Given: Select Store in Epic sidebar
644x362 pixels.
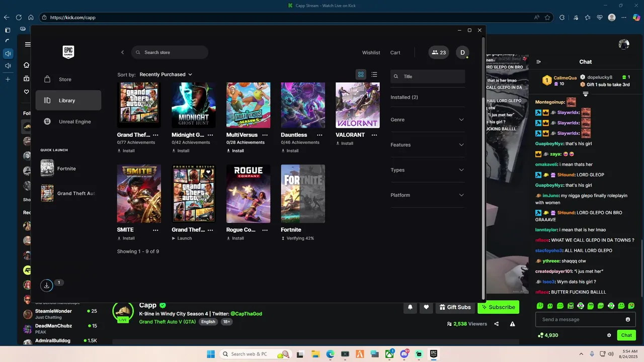Looking at the screenshot, I should coord(68,79).
